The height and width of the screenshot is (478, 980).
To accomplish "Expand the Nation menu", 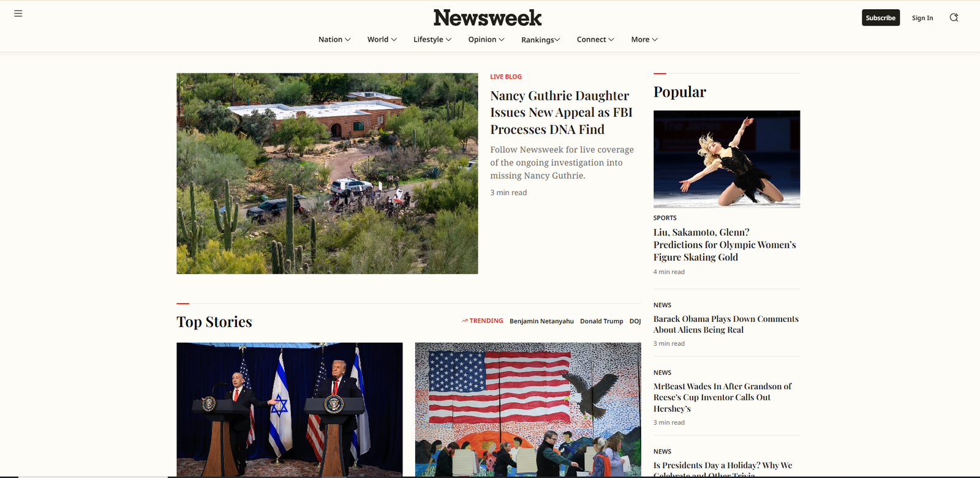I will 334,39.
